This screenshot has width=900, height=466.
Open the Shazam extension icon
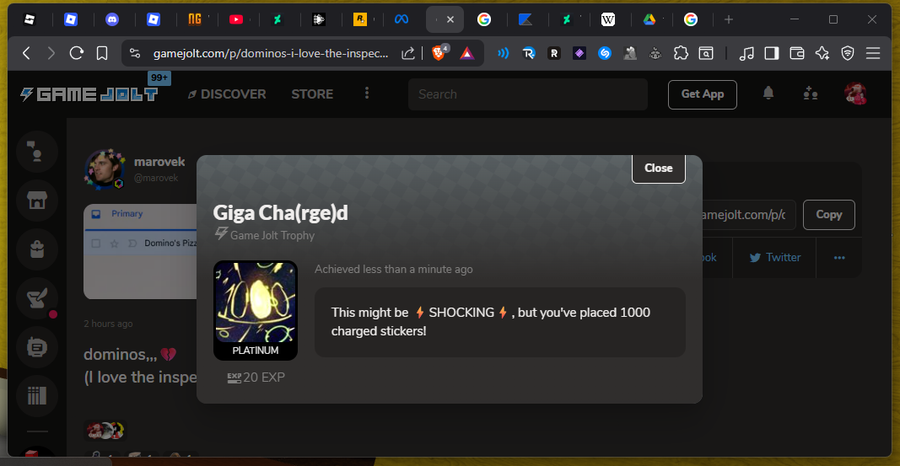point(604,53)
